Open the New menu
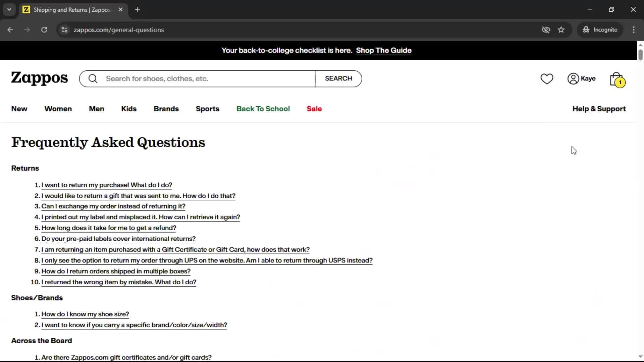644x362 pixels. [19, 109]
